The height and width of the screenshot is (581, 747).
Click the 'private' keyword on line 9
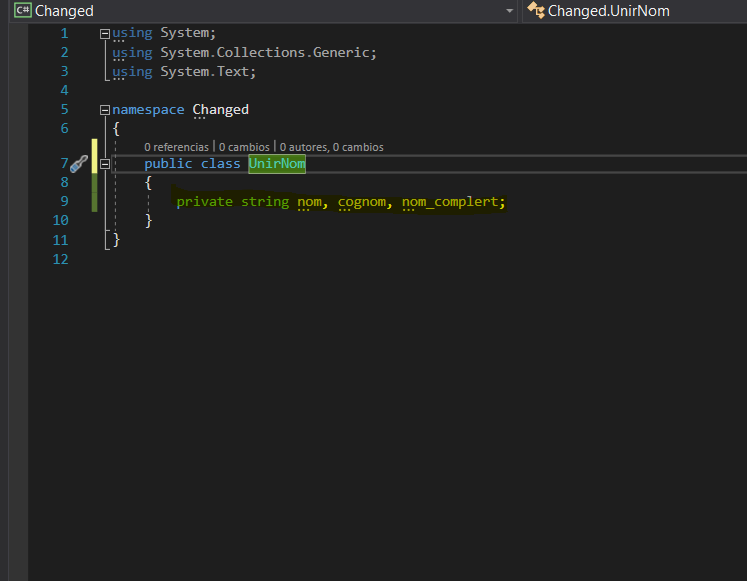(204, 202)
